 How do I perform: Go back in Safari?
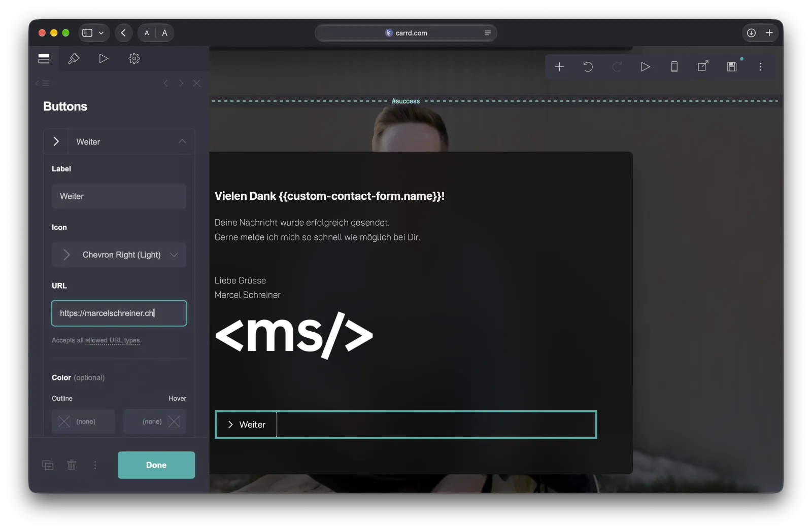pos(123,33)
